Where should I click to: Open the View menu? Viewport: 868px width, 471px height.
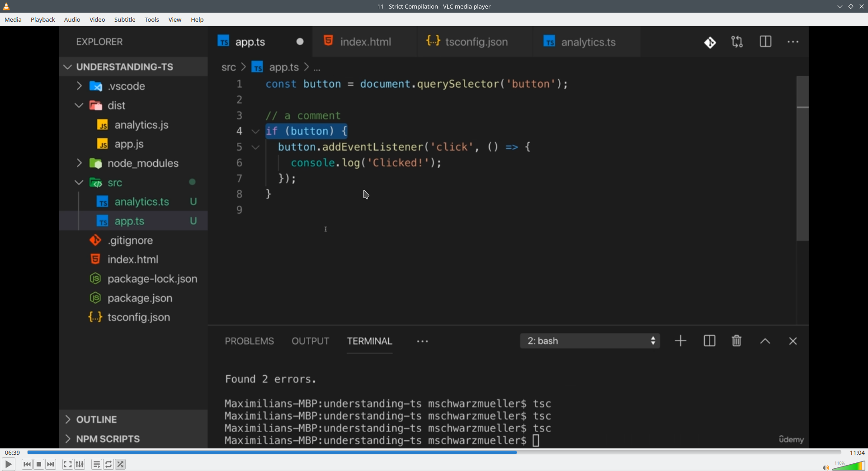tap(175, 19)
